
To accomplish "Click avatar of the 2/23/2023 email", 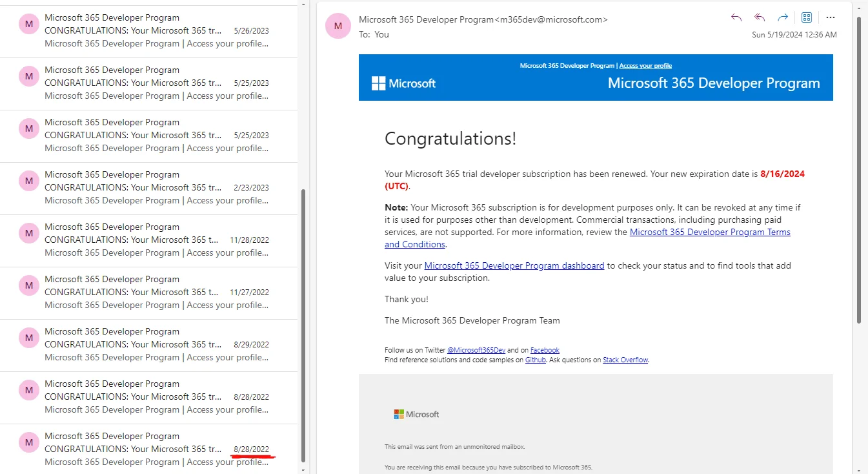I will tap(28, 181).
